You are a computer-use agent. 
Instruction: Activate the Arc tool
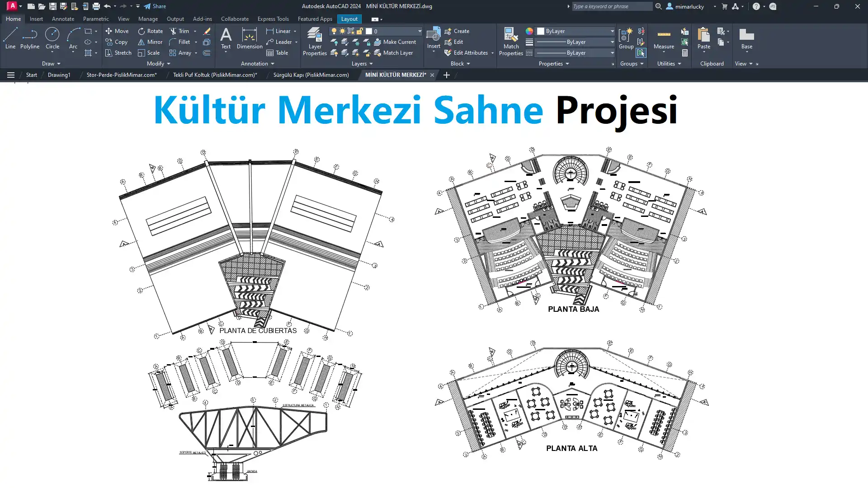click(x=73, y=38)
